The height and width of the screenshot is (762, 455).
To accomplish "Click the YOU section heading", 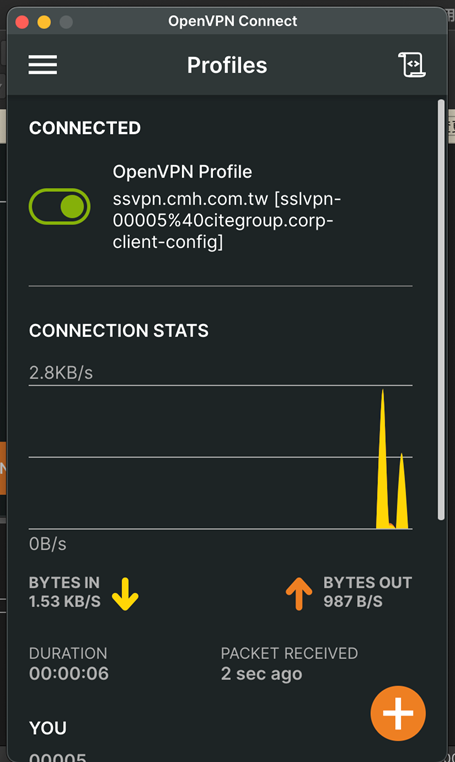I will pos(48,727).
